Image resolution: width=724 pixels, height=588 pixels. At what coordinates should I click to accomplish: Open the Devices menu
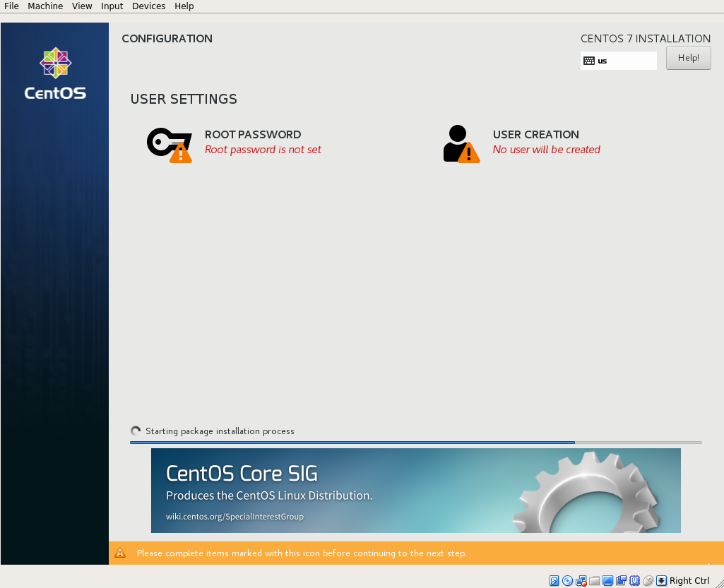coord(148,6)
